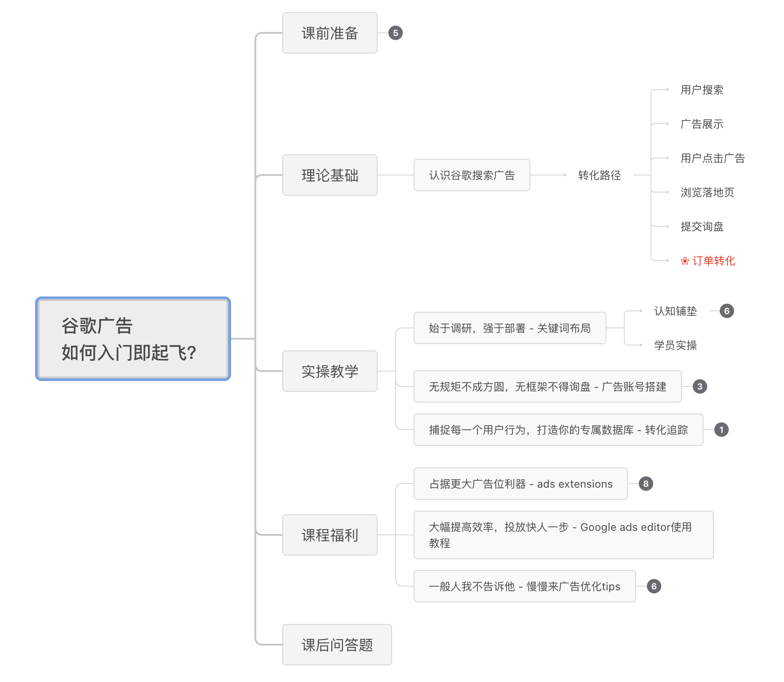Click the 用户搜索 leaf node
Screen dimensions: 784x682
701,90
